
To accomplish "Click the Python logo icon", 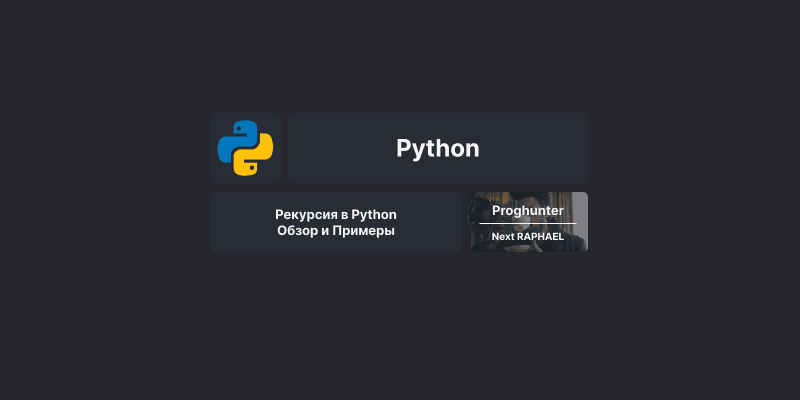I will point(245,148).
